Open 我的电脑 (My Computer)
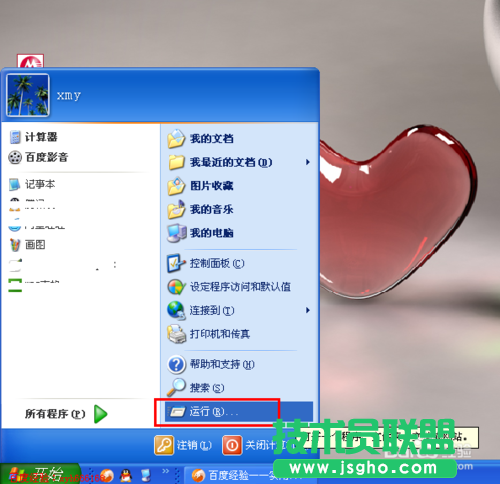This screenshot has width=500, height=484. coord(201,233)
